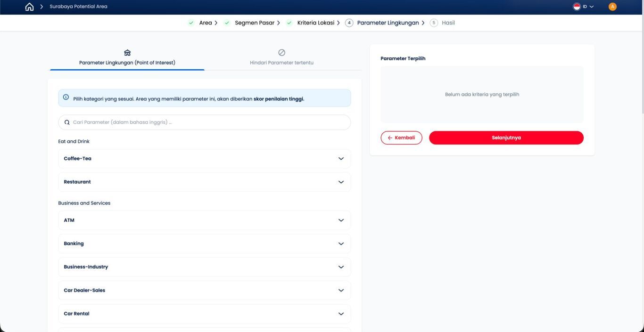Open the ID language dropdown

(x=588, y=7)
